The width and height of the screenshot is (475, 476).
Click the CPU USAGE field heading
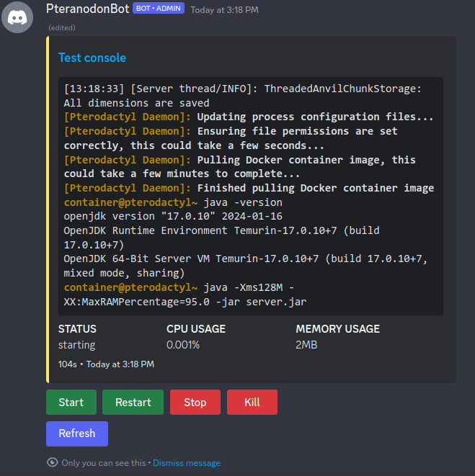[196, 329]
